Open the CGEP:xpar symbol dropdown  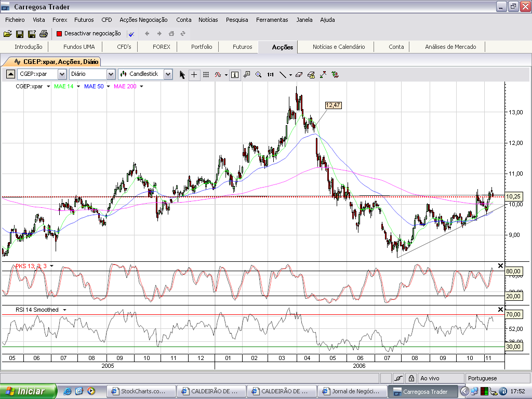coord(62,74)
